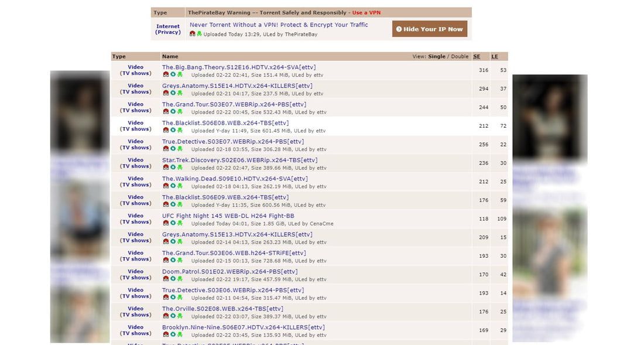The height and width of the screenshot is (345, 644).
Task: Click green skull icon for True.Detective.S03E07
Action: [x=180, y=149]
